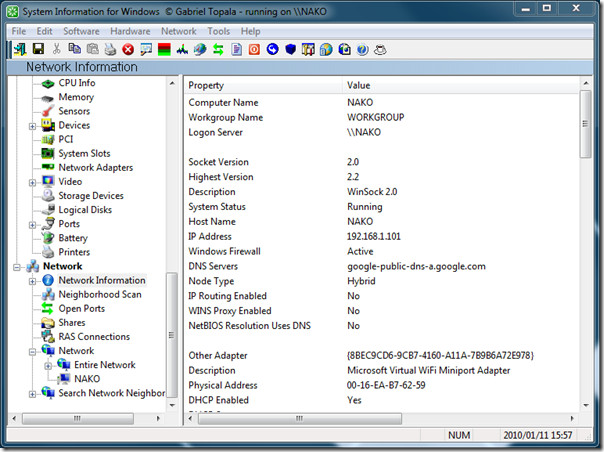The image size is (604, 452).
Task: Open the Network menu in menu bar
Action: click(179, 31)
